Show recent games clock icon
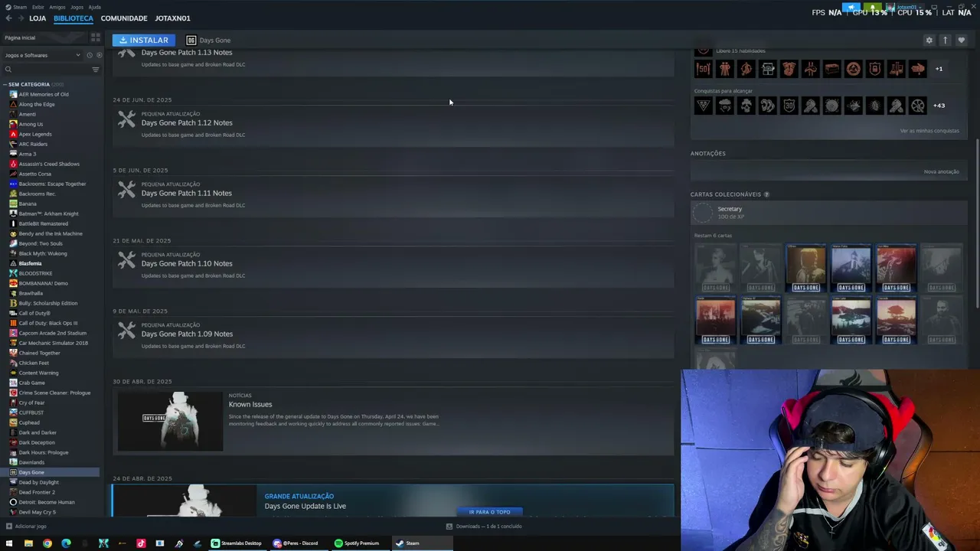The height and width of the screenshot is (551, 980). coord(90,55)
